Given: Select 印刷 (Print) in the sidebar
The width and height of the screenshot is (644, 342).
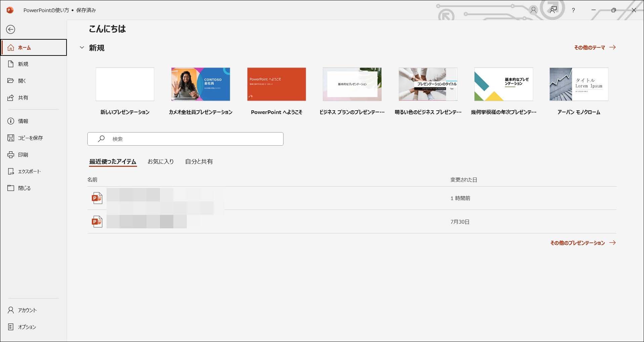Looking at the screenshot, I should [23, 155].
